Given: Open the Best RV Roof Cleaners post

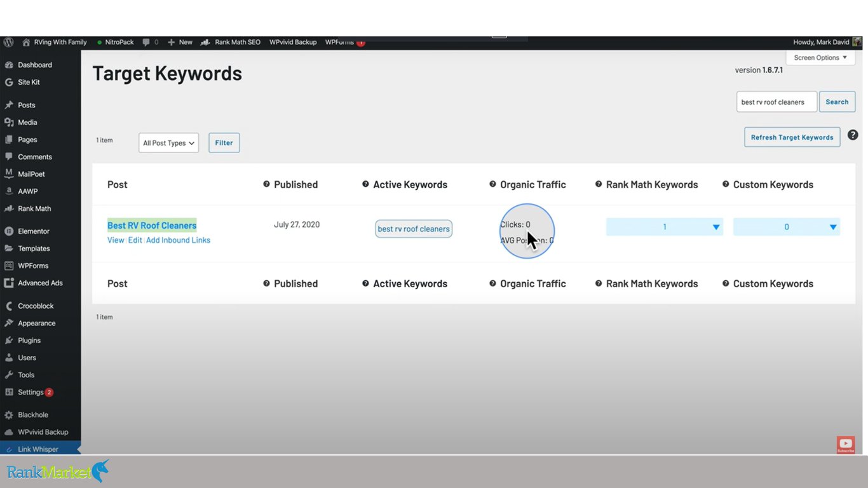Looking at the screenshot, I should [152, 225].
